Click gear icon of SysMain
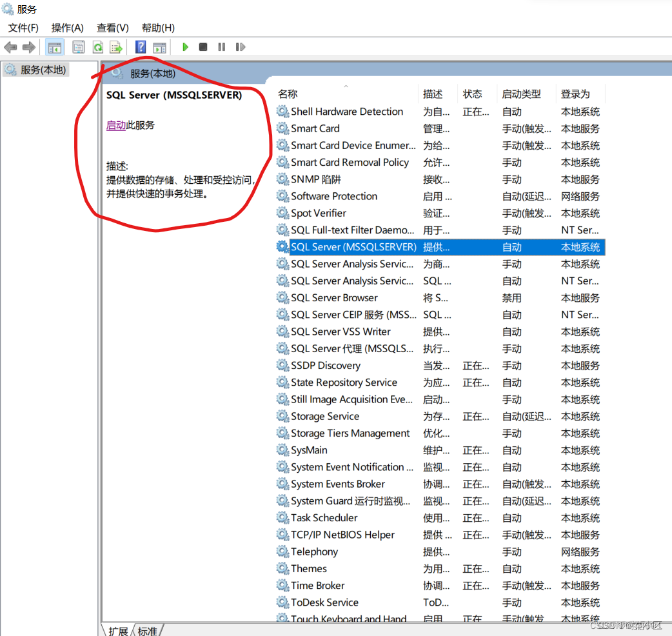Screen dimensions: 672x636 pyautogui.click(x=282, y=450)
